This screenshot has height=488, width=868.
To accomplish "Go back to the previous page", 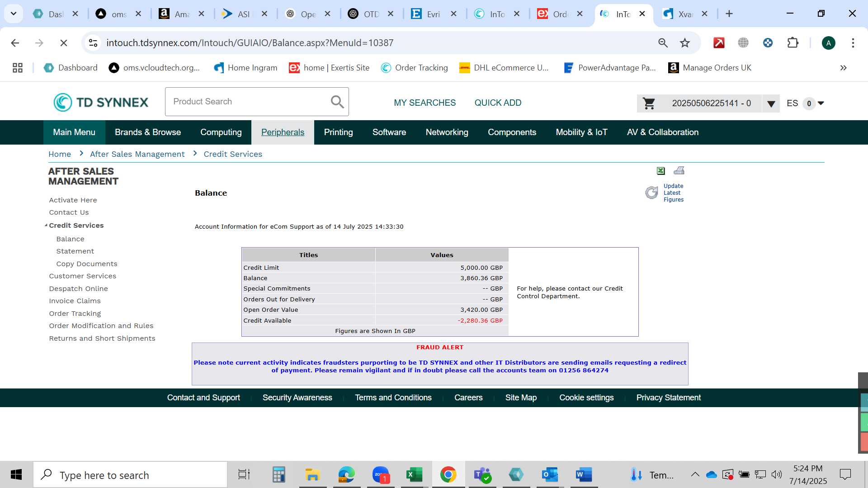I will click(x=15, y=43).
